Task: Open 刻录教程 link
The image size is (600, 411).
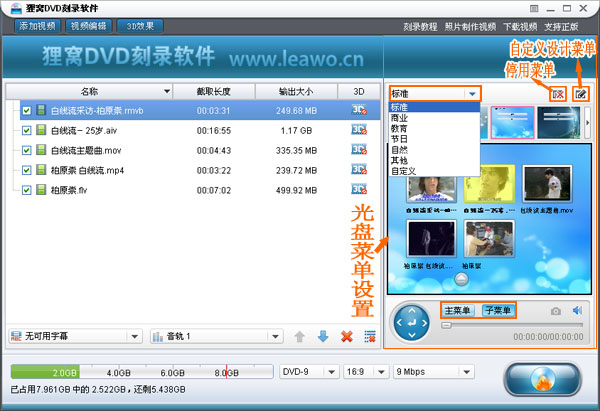Action: (x=420, y=27)
